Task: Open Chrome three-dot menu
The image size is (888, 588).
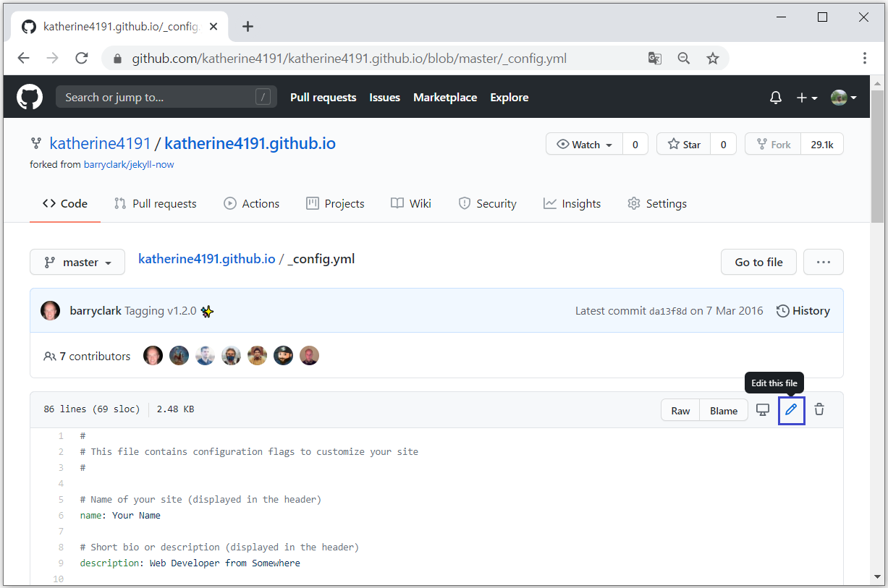Action: coord(865,59)
